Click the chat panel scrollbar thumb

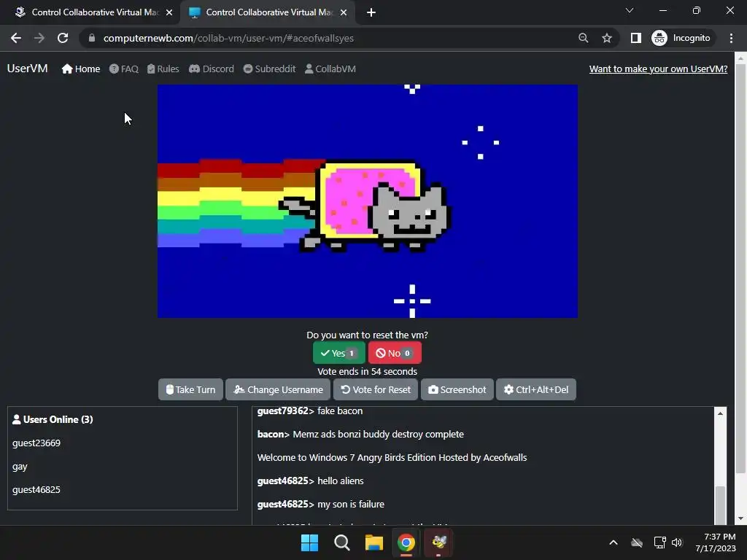click(x=720, y=505)
